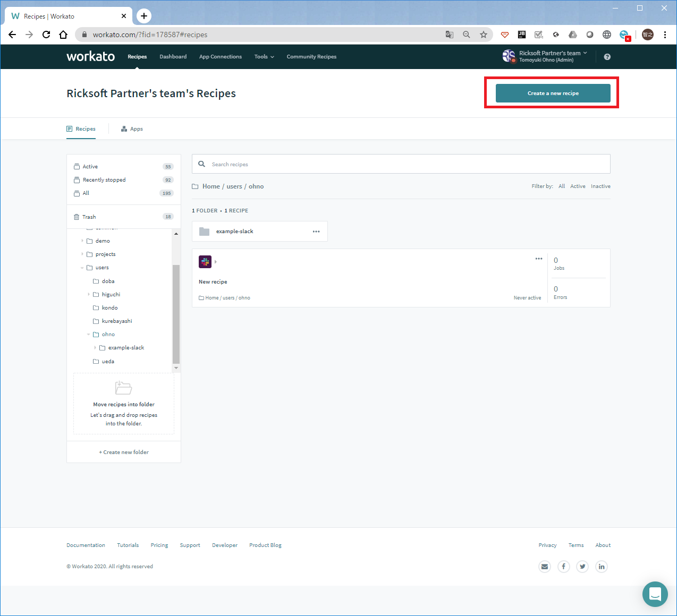
Task: Open a new browser tab
Action: [144, 16]
